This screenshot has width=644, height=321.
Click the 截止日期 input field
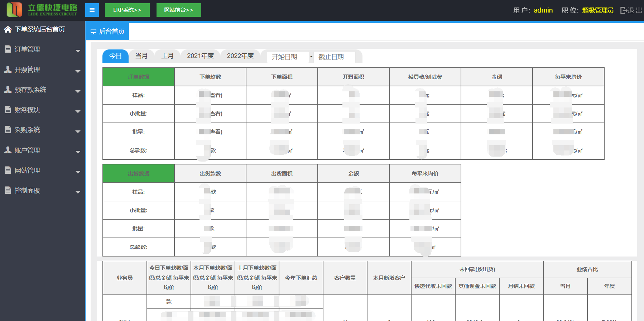334,57
